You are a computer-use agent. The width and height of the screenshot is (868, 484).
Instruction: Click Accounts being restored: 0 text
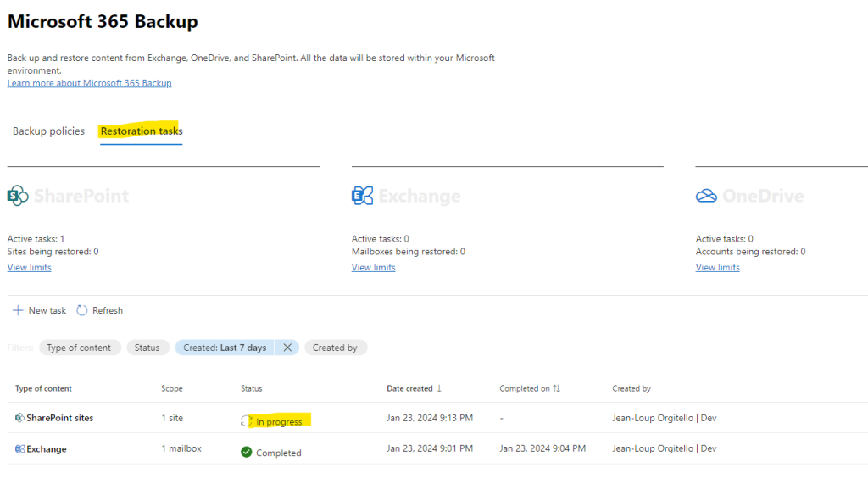[751, 252]
